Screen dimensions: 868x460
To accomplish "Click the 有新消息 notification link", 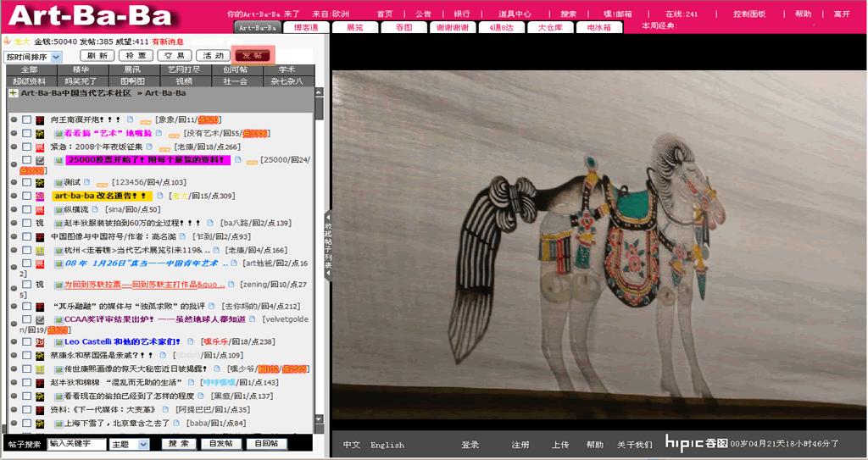I will tap(168, 42).
